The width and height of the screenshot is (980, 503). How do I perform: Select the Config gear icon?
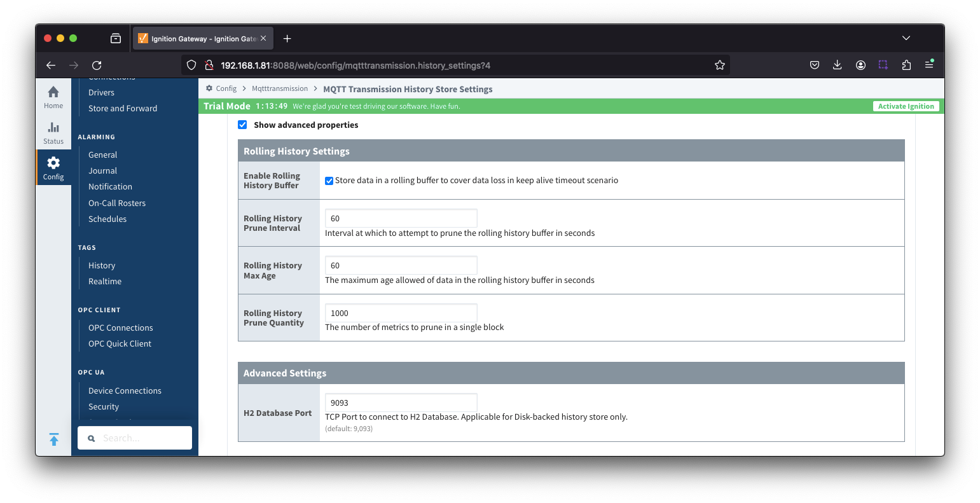coord(53,163)
